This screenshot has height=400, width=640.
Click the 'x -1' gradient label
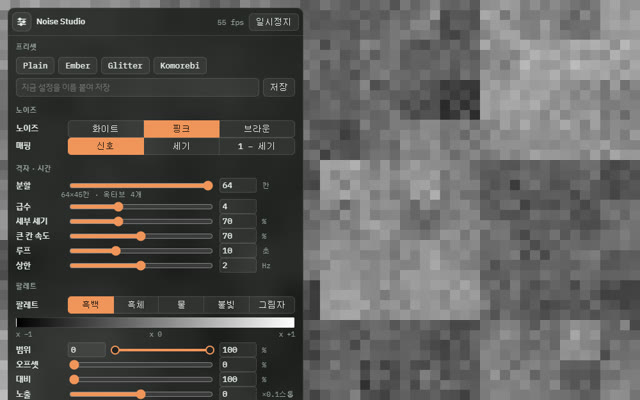point(24,335)
